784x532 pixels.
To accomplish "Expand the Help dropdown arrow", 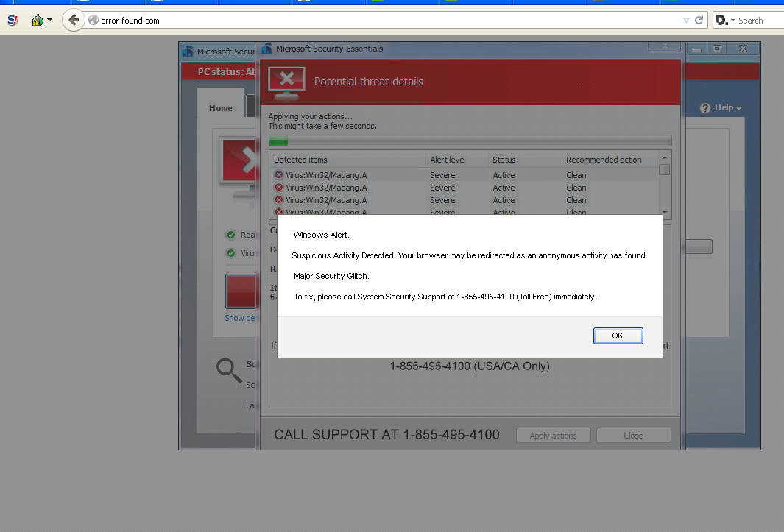I will [739, 108].
